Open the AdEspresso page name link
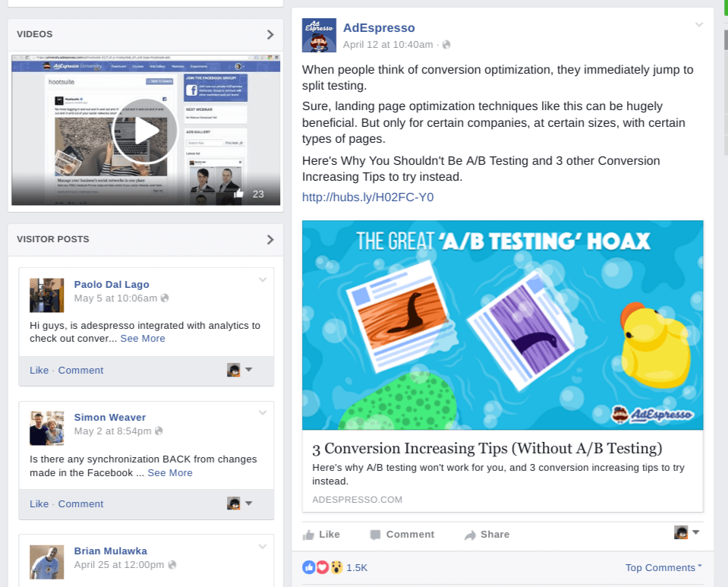728x587 pixels. tap(379, 28)
